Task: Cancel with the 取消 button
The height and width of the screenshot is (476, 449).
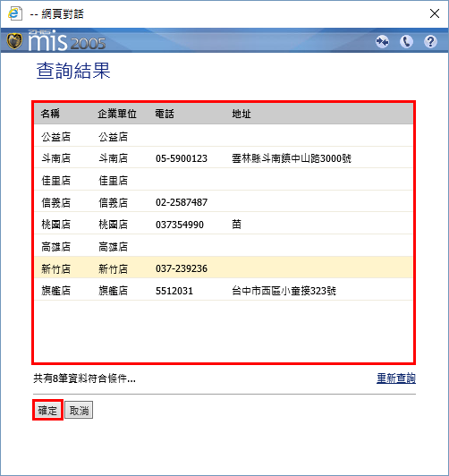Action: click(x=79, y=410)
